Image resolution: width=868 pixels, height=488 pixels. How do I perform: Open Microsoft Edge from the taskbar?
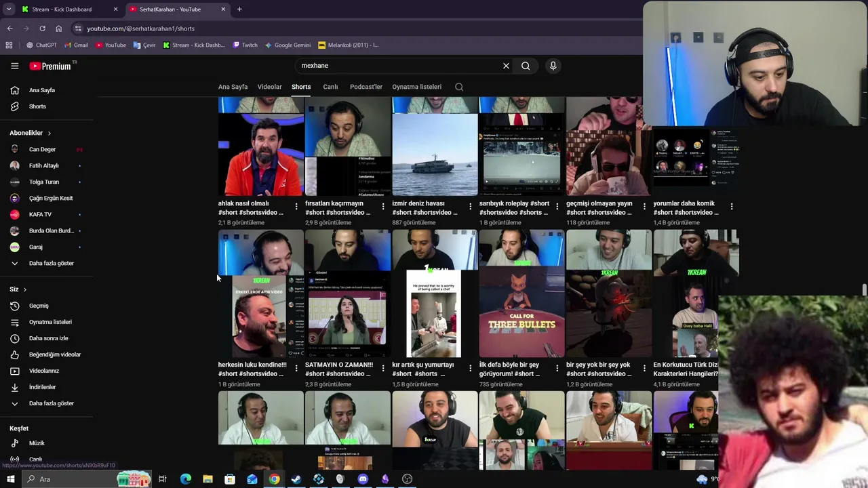tap(185, 479)
